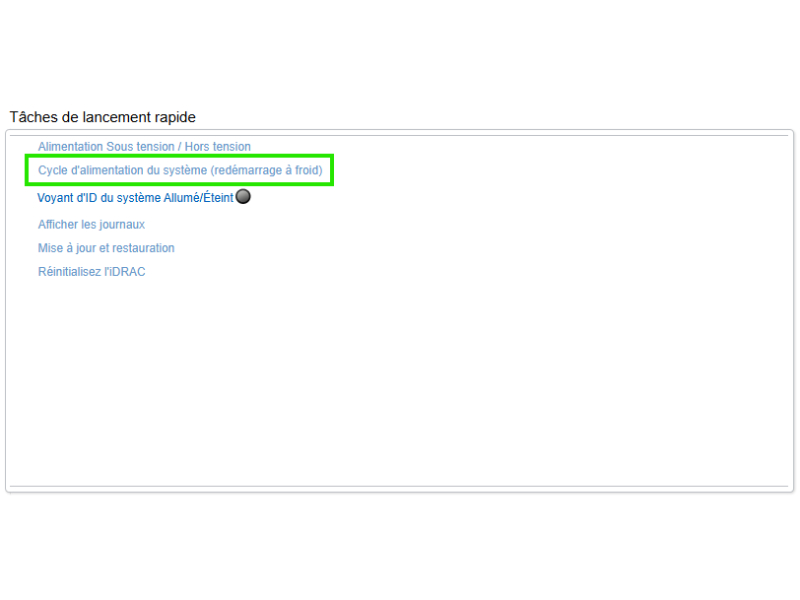Click the gray system ID LED indicator
The height and width of the screenshot is (600, 800).
[x=242, y=197]
